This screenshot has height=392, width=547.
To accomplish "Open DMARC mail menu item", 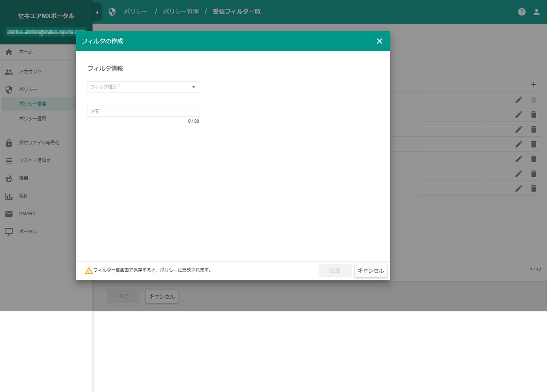I will click(27, 214).
